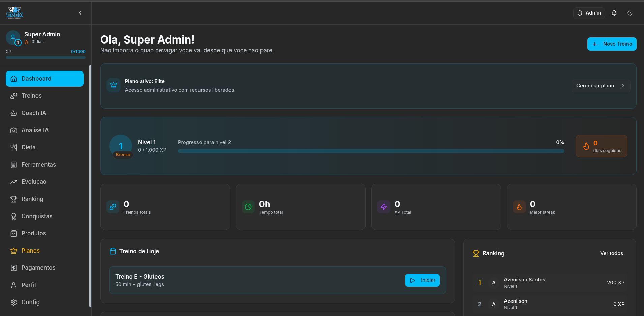644x316 pixels.
Task: Click the Coach IA robot icon
Action: tap(13, 113)
